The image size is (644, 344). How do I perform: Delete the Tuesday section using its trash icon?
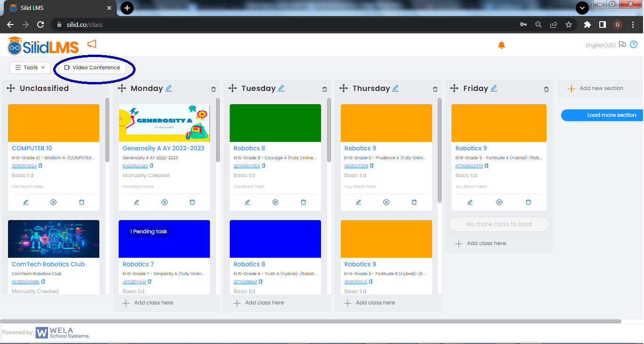324,89
